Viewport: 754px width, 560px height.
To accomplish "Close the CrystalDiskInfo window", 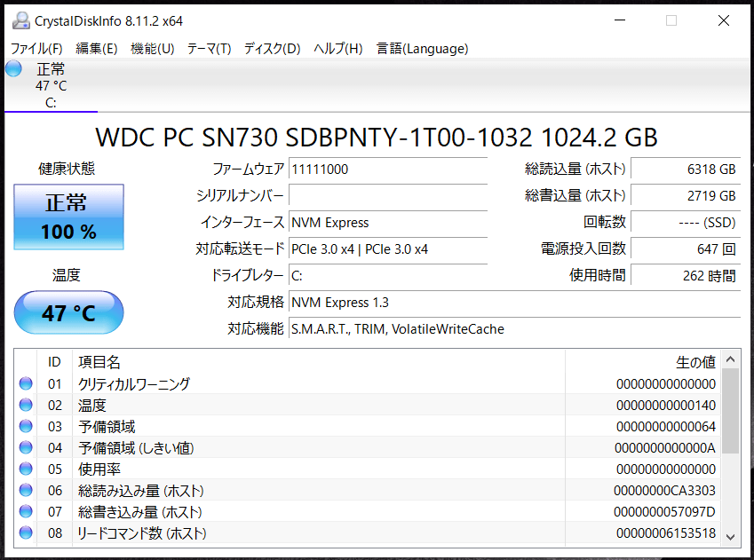I will point(724,20).
